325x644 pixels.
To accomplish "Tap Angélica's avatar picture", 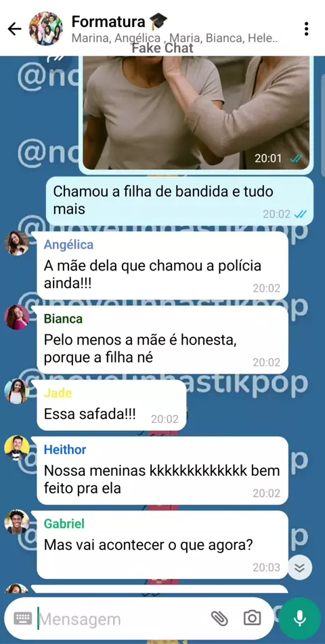I will [x=17, y=243].
